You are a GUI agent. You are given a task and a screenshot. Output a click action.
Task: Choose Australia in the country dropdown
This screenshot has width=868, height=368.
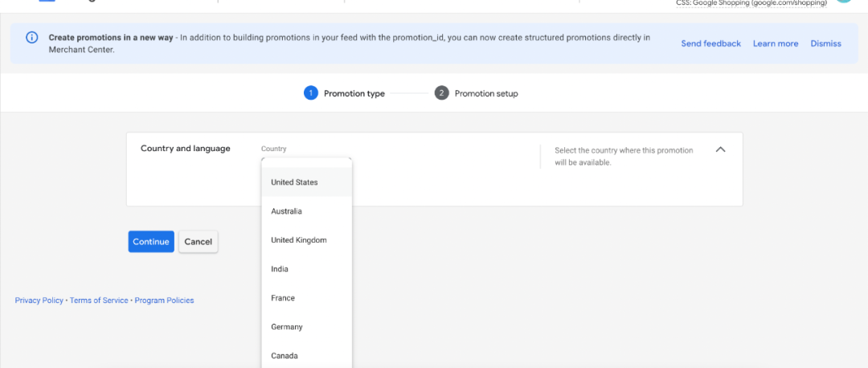point(286,211)
